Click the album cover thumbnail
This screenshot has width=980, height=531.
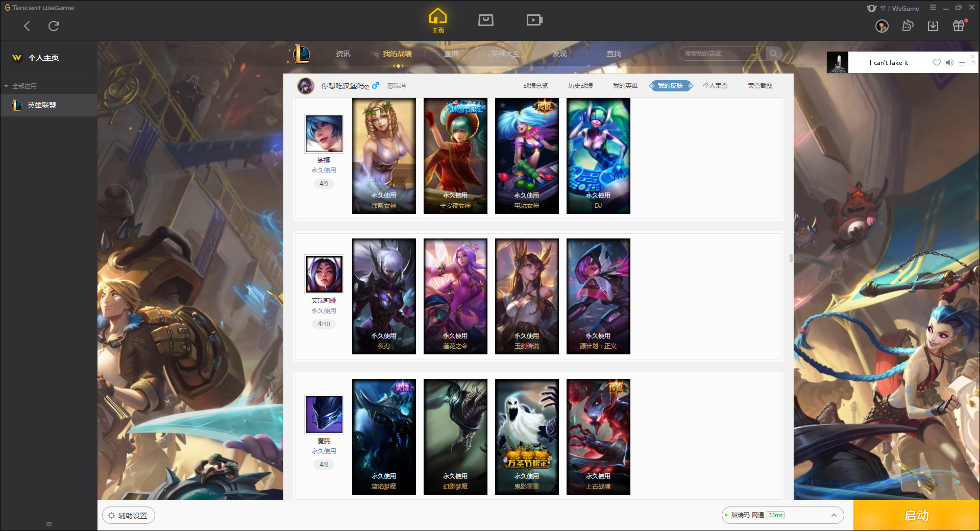tap(837, 62)
